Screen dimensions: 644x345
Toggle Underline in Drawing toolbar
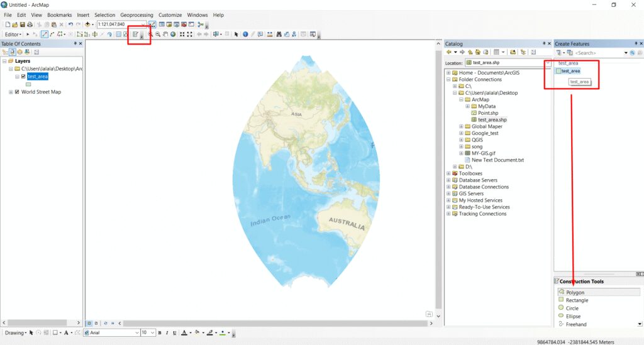click(175, 332)
